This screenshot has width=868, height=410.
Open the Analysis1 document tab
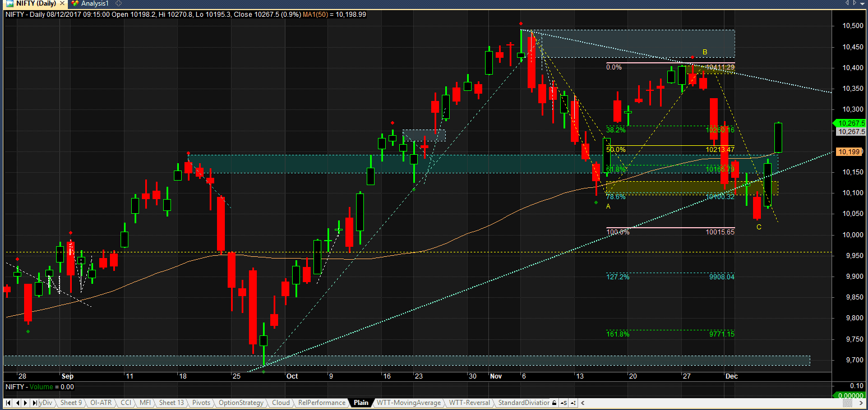[90, 3]
